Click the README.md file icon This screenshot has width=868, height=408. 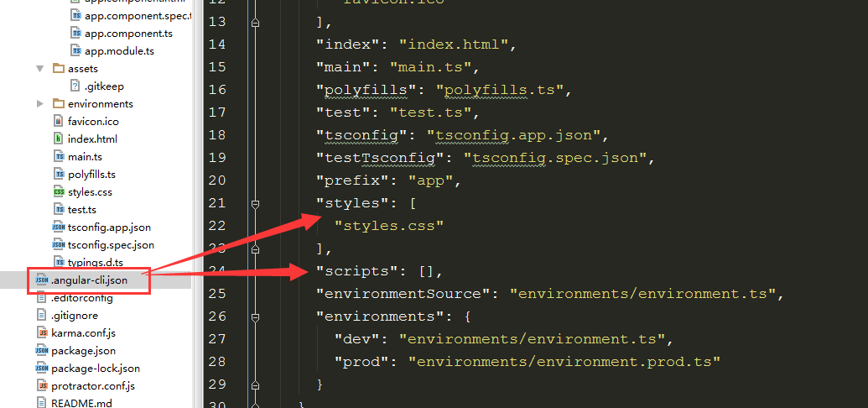pos(42,403)
